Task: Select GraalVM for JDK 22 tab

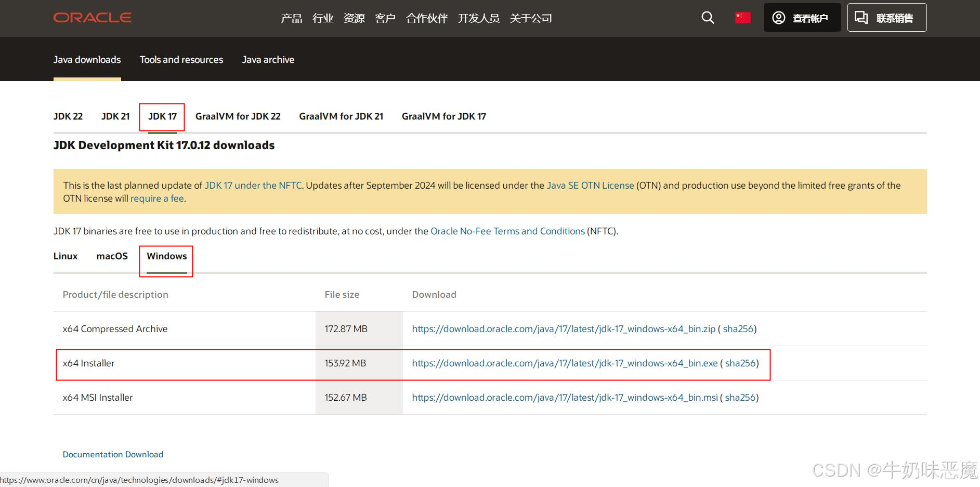Action: coord(238,116)
